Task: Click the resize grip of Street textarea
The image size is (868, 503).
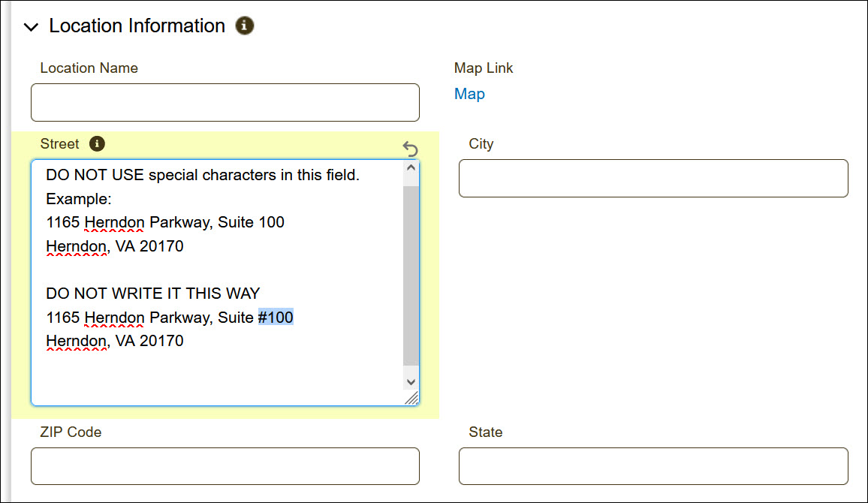Action: coord(412,399)
